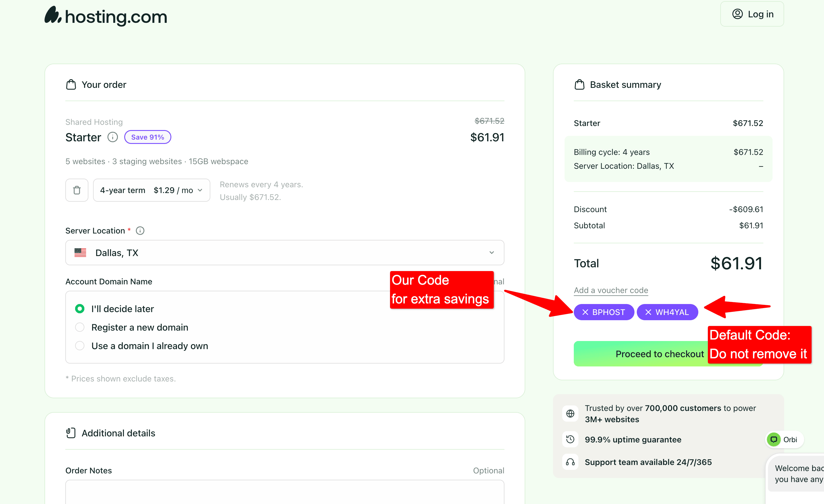This screenshot has height=504, width=824.
Task: Show Server Location info tooltip icon
Action: [x=140, y=230]
